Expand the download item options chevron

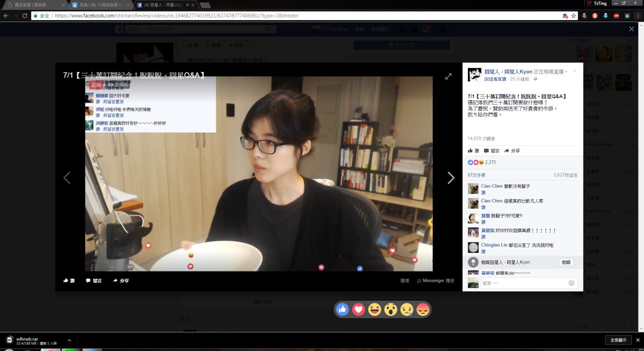coord(69,340)
